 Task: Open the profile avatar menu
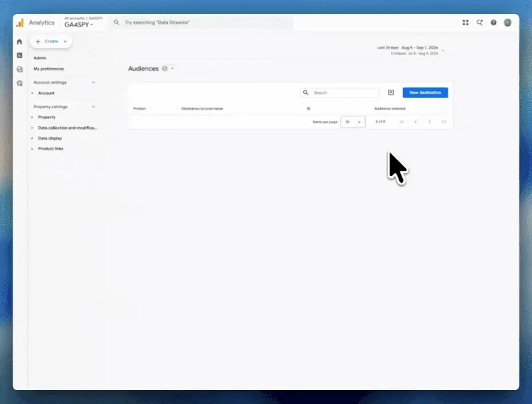click(x=507, y=23)
